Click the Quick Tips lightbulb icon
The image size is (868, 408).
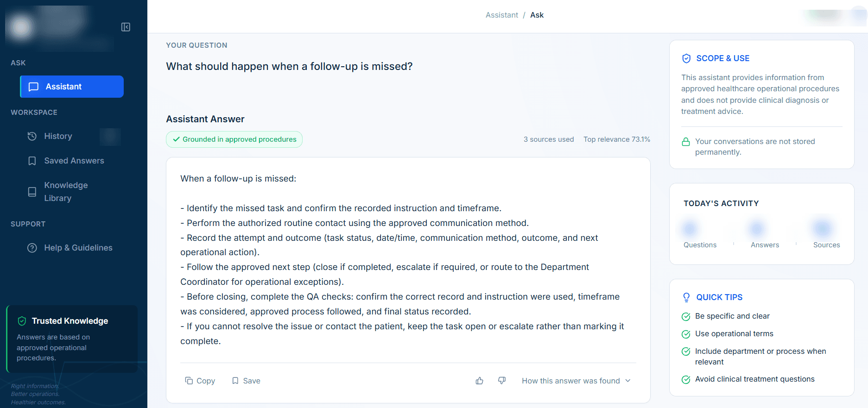coord(686,297)
